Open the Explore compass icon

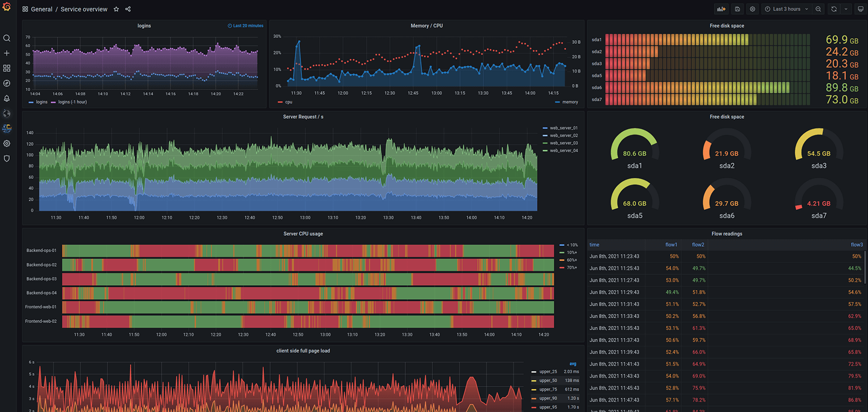click(7, 83)
